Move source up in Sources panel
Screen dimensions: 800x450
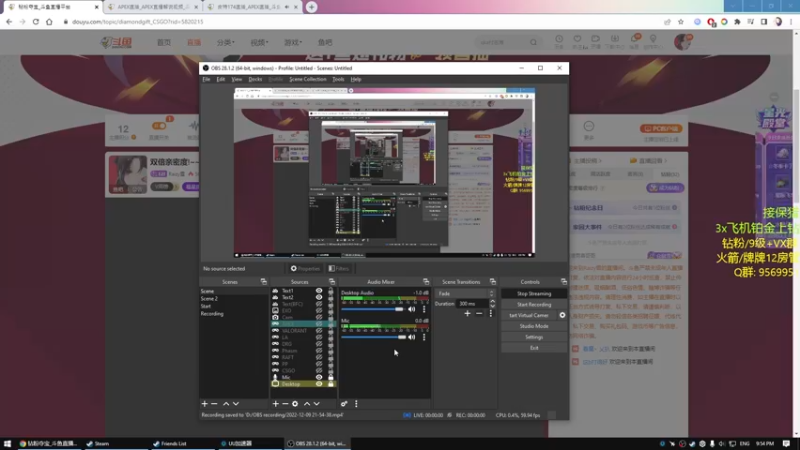tap(307, 404)
